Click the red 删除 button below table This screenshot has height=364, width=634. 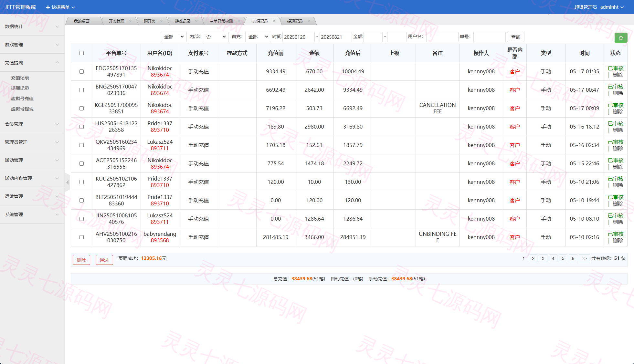(x=81, y=260)
